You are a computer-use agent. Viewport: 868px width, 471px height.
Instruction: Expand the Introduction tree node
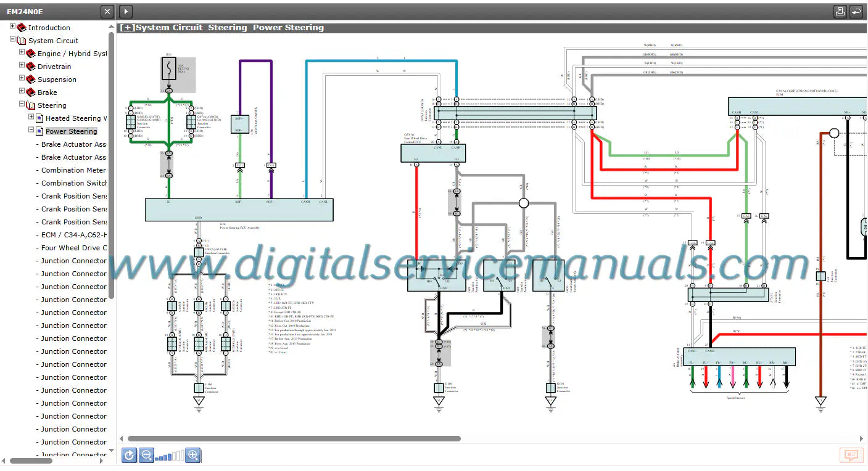tap(13, 27)
